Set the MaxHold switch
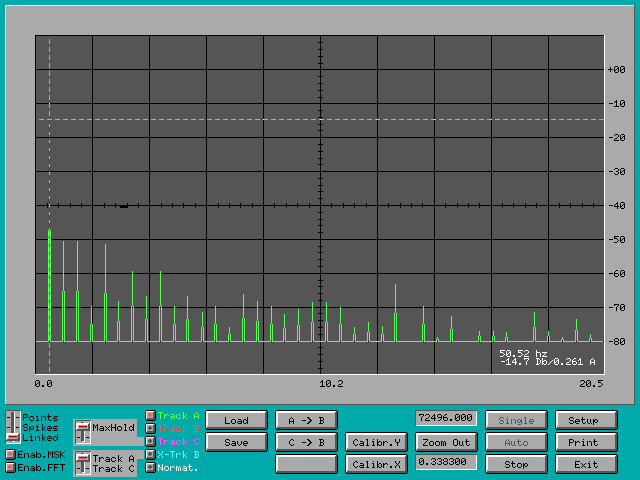 [x=83, y=432]
